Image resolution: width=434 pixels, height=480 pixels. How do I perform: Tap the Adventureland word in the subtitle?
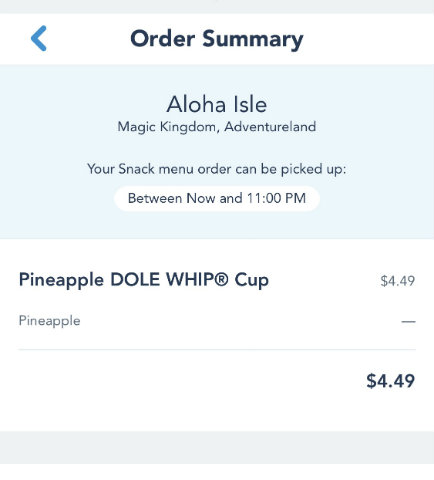click(270, 127)
